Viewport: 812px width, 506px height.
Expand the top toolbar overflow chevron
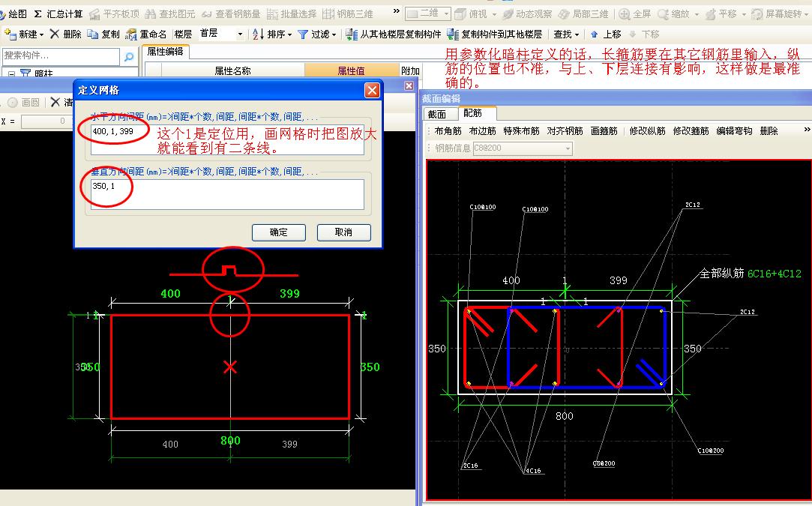(396, 11)
